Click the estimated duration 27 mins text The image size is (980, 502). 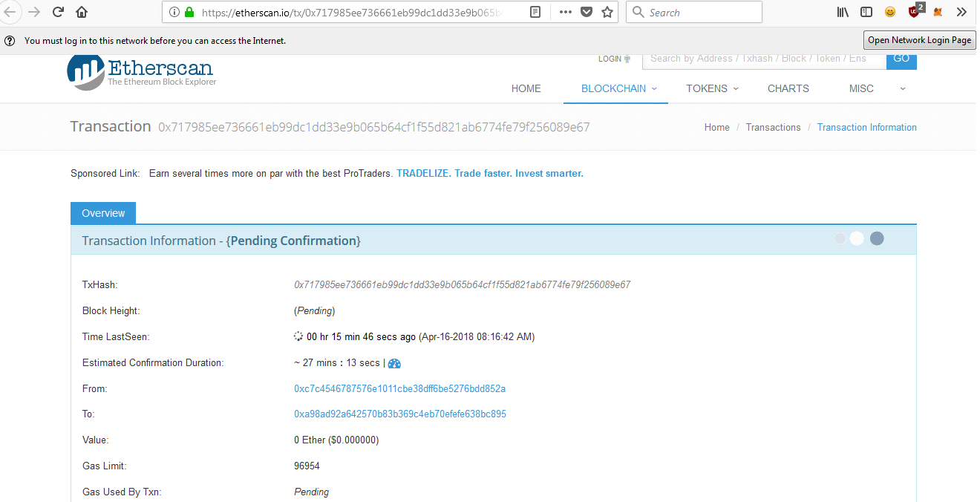coord(337,363)
